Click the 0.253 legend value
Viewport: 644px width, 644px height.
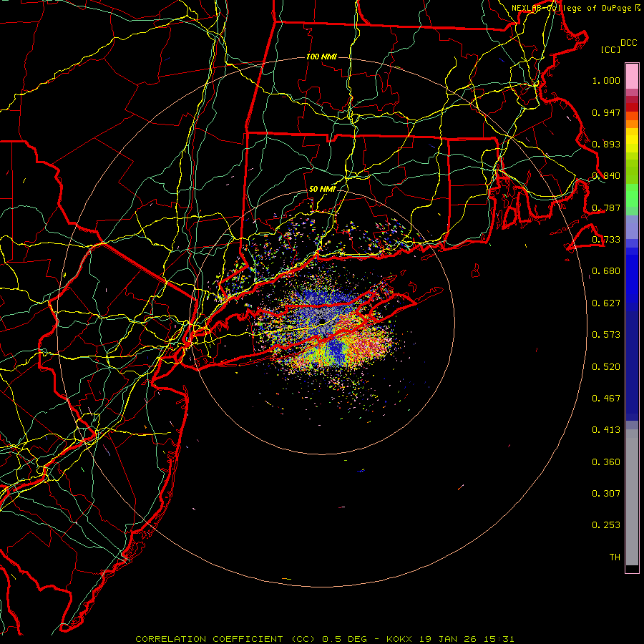606,525
